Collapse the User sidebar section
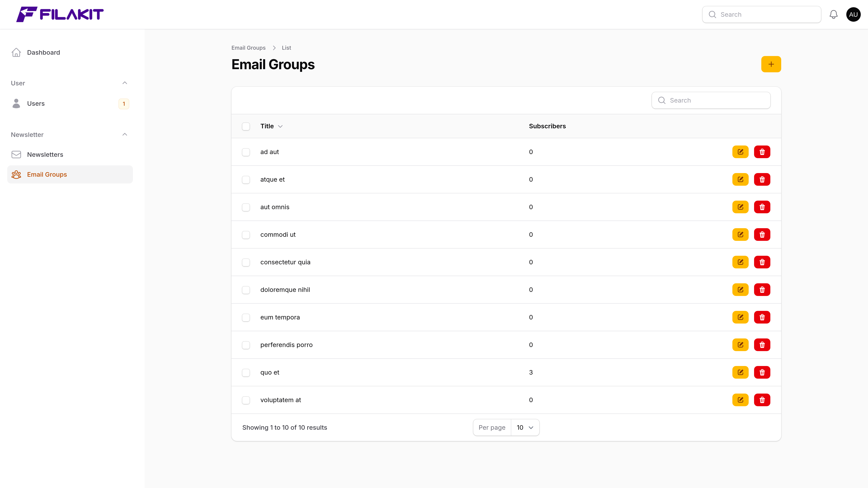This screenshot has height=488, width=868. pyautogui.click(x=125, y=83)
